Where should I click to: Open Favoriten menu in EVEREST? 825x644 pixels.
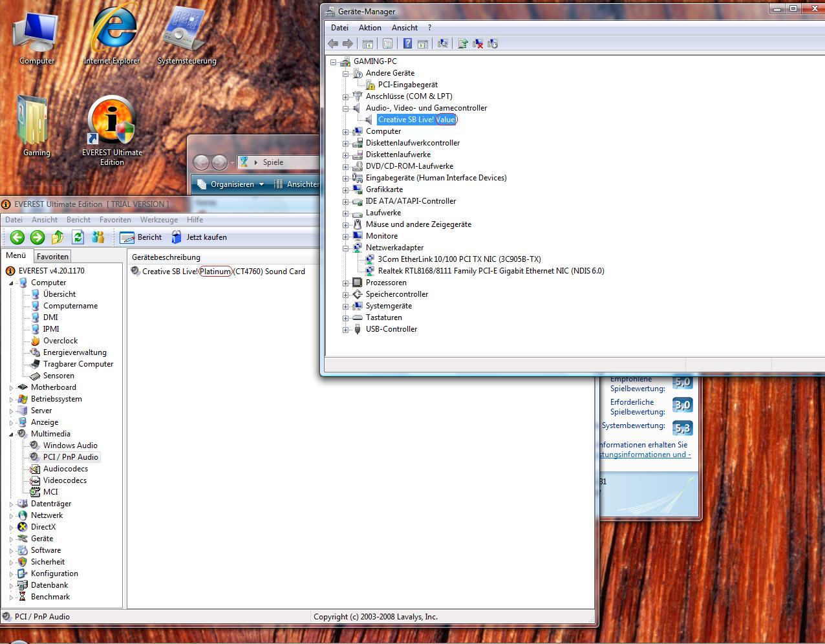(x=115, y=220)
